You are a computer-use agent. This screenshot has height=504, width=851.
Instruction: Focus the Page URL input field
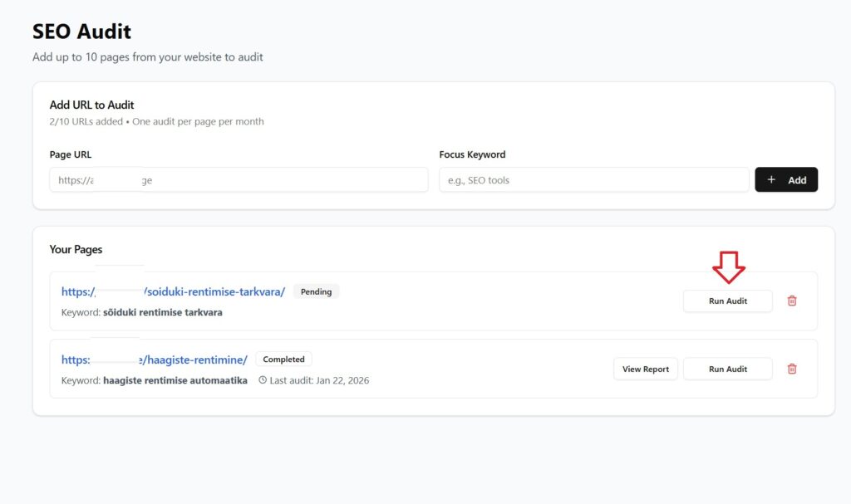[239, 180]
